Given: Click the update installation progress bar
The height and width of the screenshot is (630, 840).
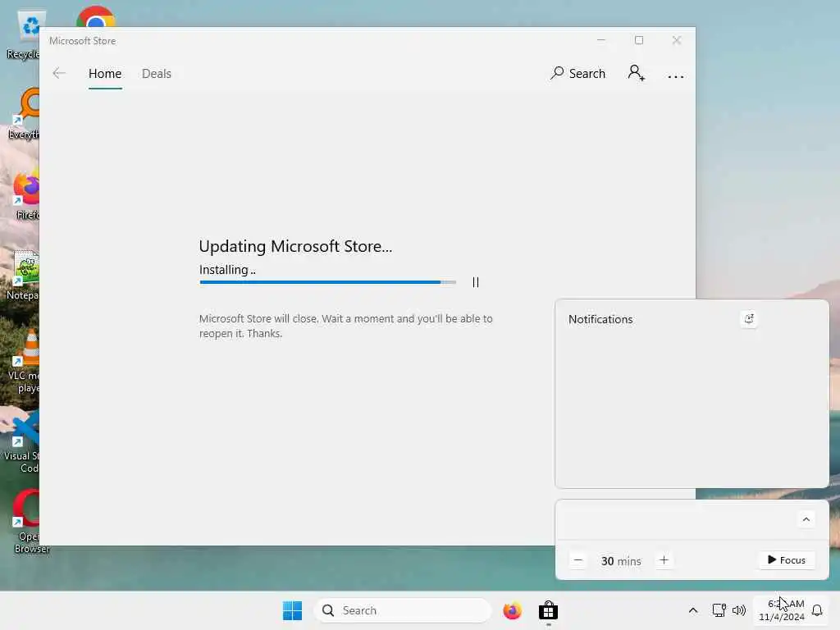Looking at the screenshot, I should point(328,282).
